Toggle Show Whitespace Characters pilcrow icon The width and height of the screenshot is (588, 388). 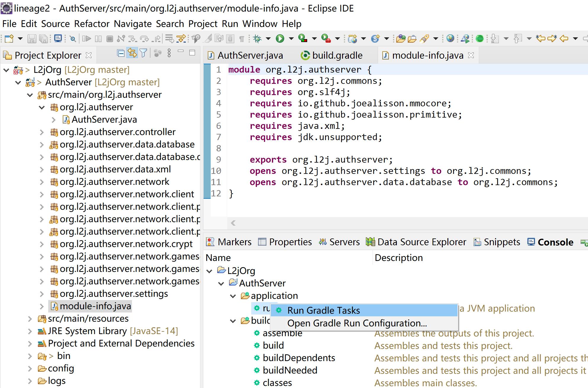[242, 39]
